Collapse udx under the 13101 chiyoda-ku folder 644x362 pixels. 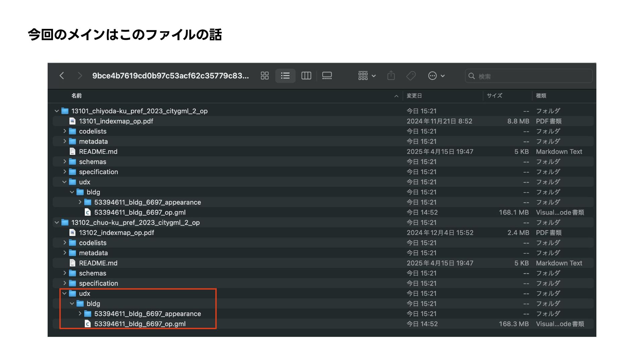click(x=64, y=182)
